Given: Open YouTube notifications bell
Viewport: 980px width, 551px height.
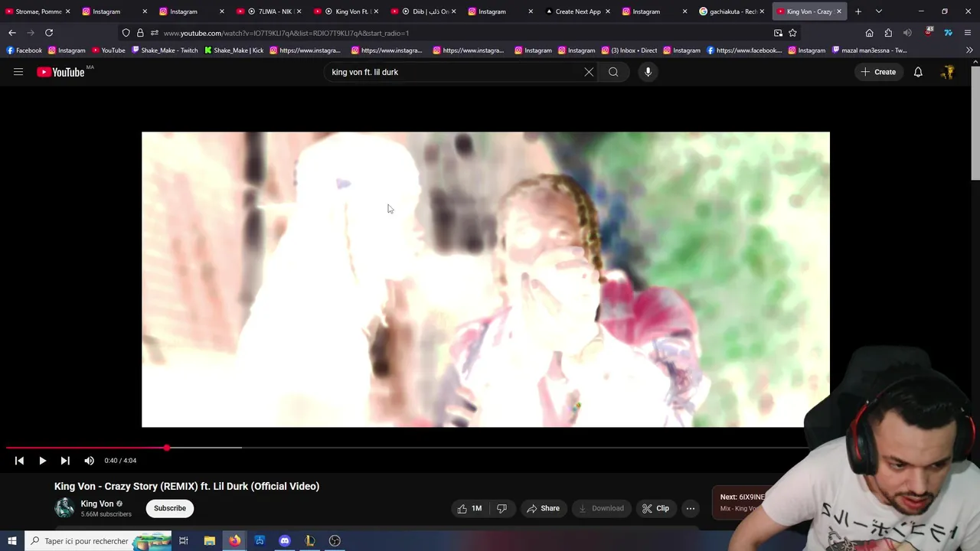Looking at the screenshot, I should pos(918,72).
